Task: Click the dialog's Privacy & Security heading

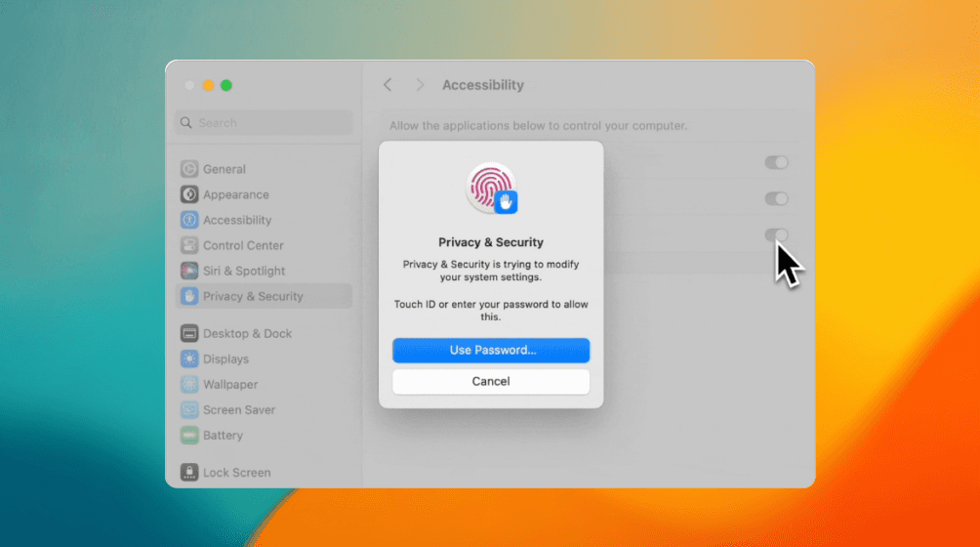Action: click(491, 242)
